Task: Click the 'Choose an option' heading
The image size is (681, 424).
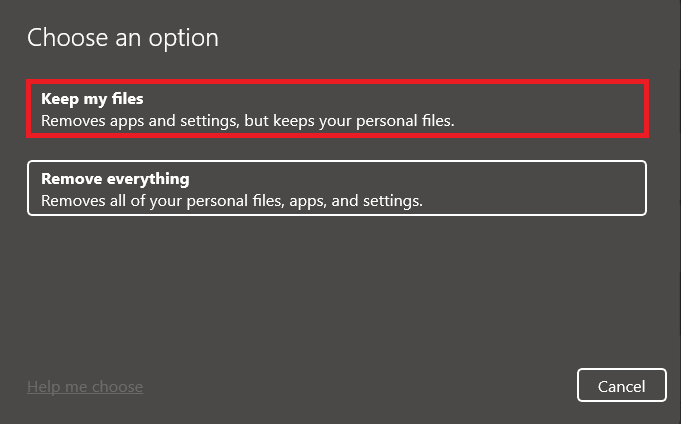Action: pyautogui.click(x=123, y=38)
